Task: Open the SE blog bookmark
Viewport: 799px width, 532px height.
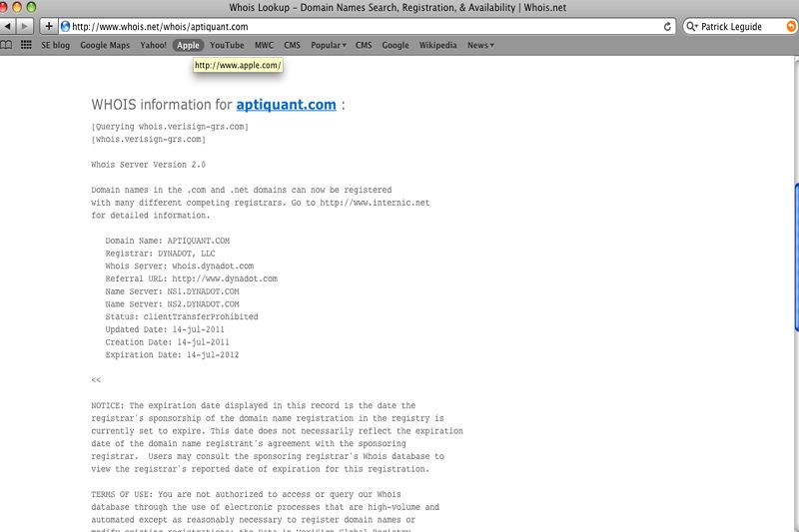Action: pyautogui.click(x=56, y=45)
